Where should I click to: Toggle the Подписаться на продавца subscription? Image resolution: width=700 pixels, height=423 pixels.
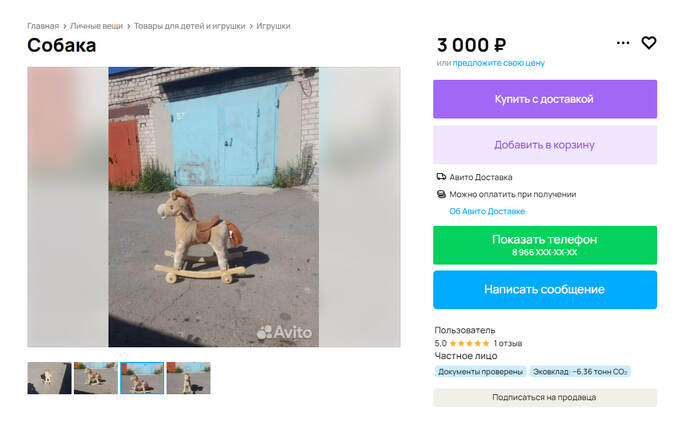[x=544, y=397]
